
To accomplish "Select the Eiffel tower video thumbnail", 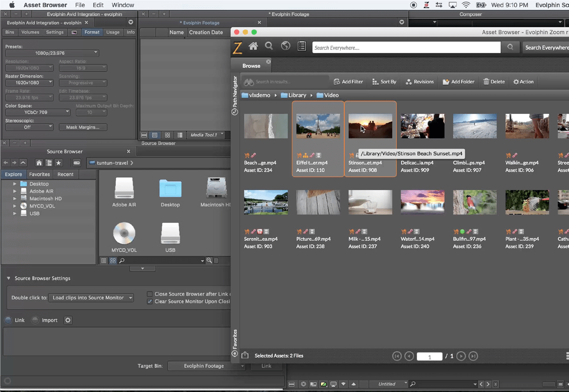I will point(318,125).
